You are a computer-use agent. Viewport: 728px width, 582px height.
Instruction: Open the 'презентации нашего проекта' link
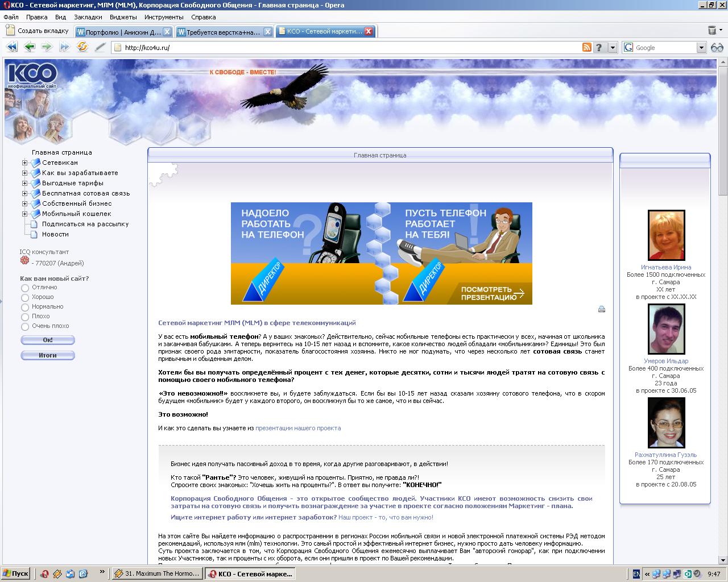coord(299,428)
